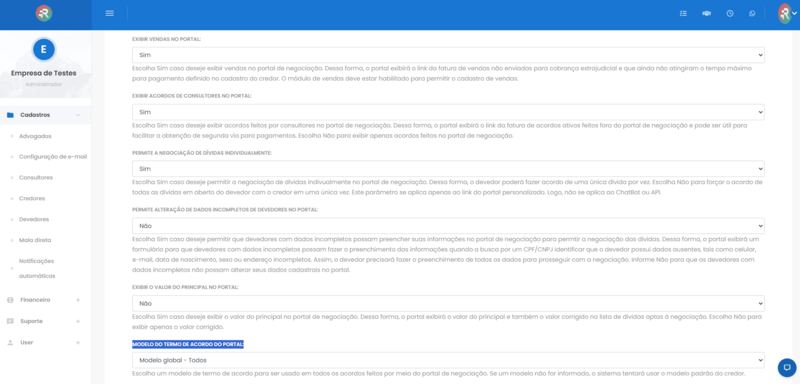Open the chat support bubble button
This screenshot has width=800, height=384.
coord(787,367)
